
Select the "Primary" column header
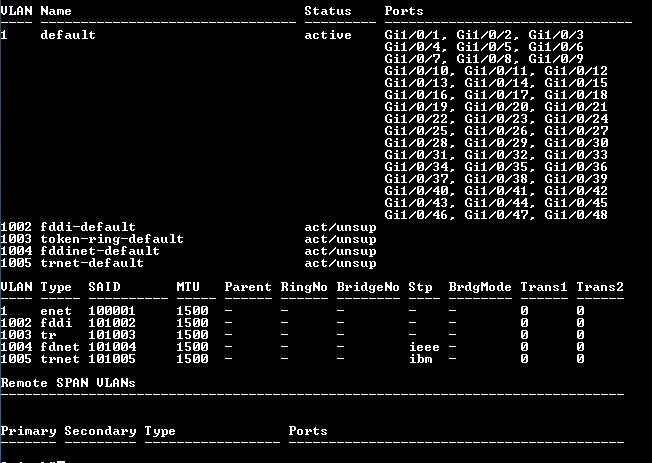(28, 431)
